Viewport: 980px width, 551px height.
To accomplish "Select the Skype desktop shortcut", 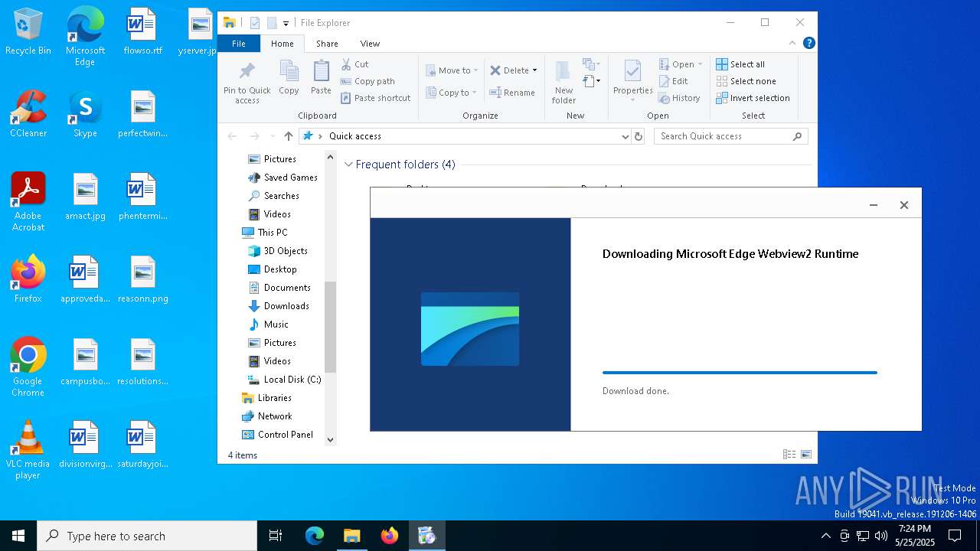I will tap(85, 114).
